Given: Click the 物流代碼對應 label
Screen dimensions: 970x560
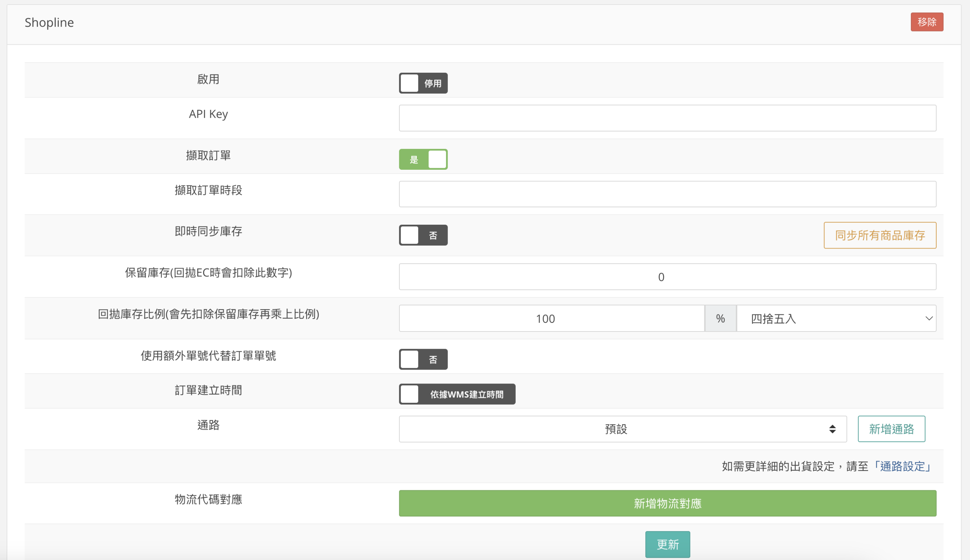Looking at the screenshot, I should (x=208, y=500).
